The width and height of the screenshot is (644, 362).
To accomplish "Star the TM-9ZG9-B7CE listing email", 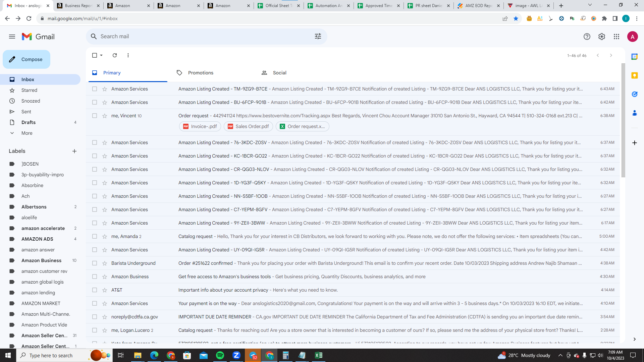I will pyautogui.click(x=105, y=89).
